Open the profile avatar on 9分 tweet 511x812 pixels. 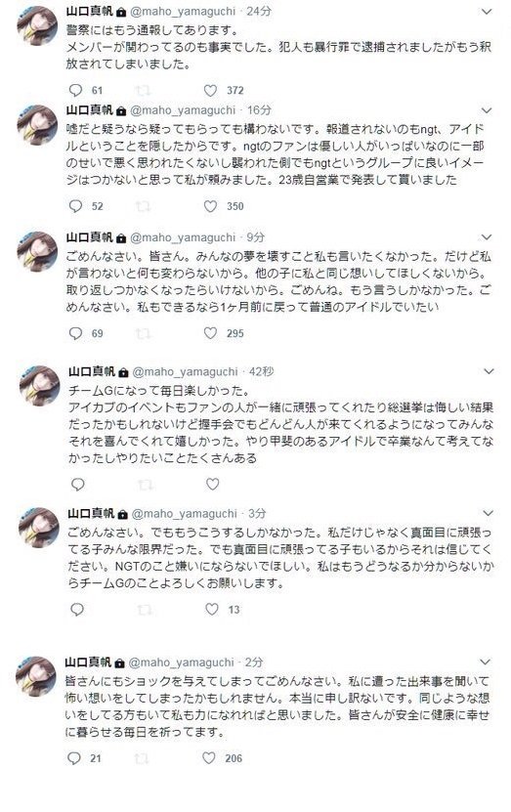point(37,252)
